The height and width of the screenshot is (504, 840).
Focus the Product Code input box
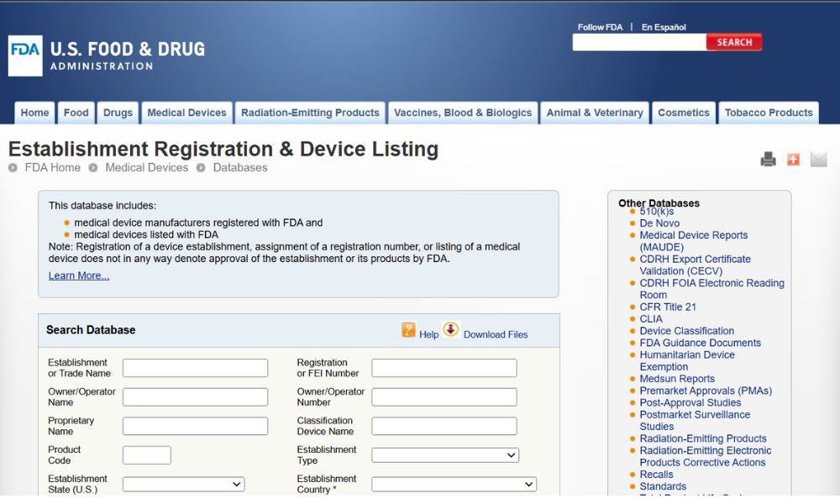pos(147,455)
